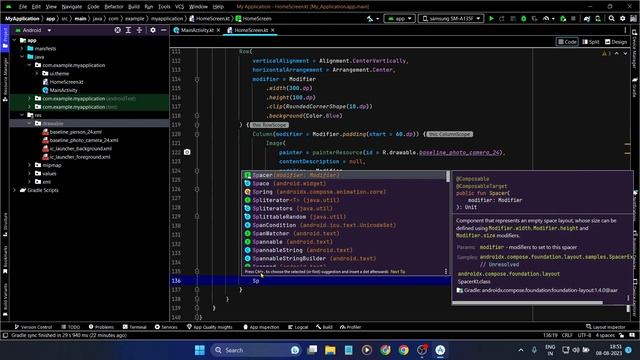This screenshot has height=360, width=640.
Task: Open Project panel options gear
Action: click(x=153, y=30)
